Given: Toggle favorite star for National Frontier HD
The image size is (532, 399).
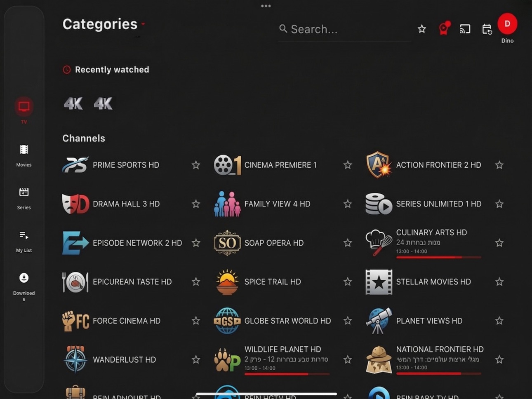Looking at the screenshot, I should 499,359.
